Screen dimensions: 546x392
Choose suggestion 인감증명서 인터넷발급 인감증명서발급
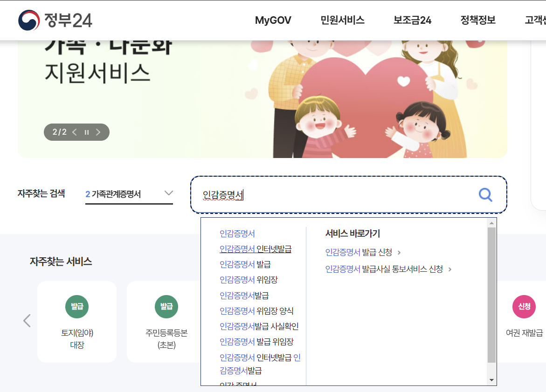coord(260,364)
